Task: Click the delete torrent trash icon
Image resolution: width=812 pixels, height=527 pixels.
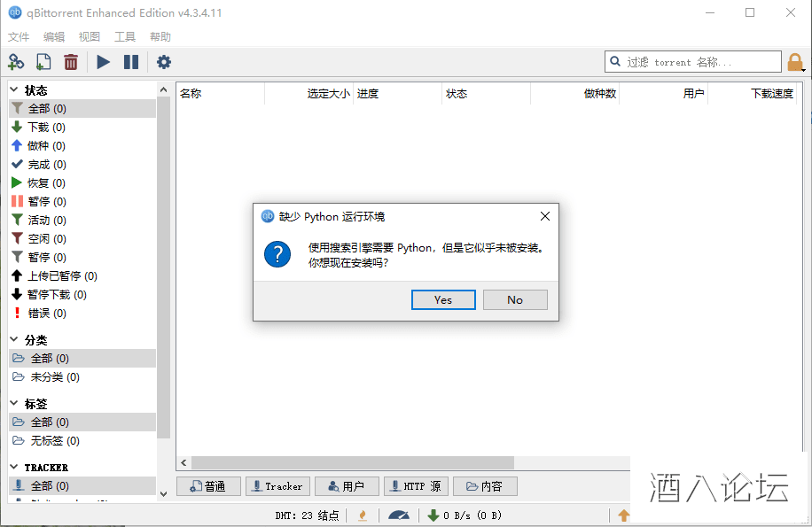Action: tap(70, 62)
